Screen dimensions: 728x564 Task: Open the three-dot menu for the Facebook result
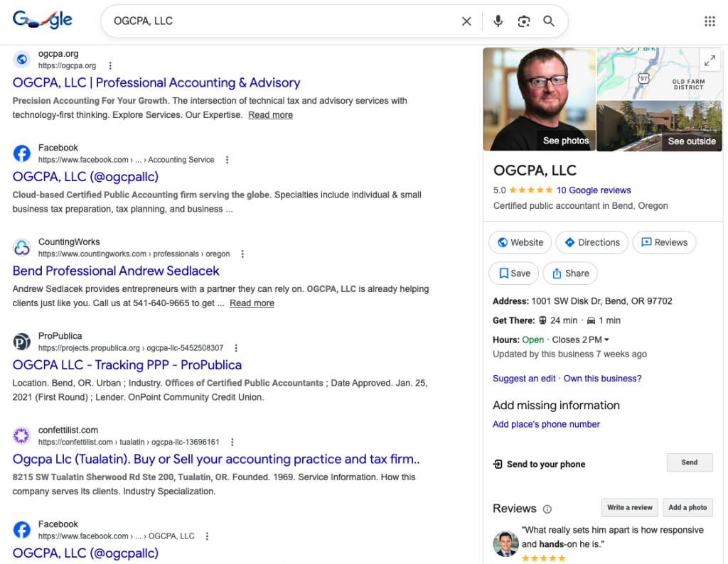tap(226, 160)
